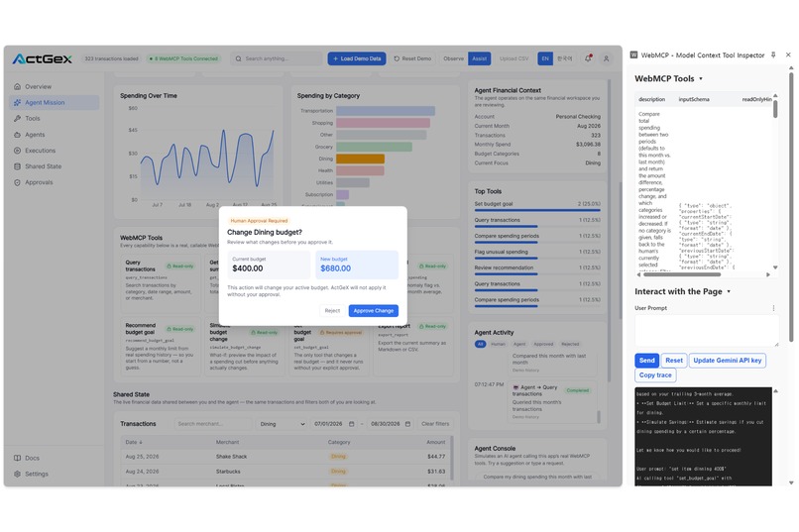
Task: Click the orange Dining bar in category chart
Action: pos(360,159)
